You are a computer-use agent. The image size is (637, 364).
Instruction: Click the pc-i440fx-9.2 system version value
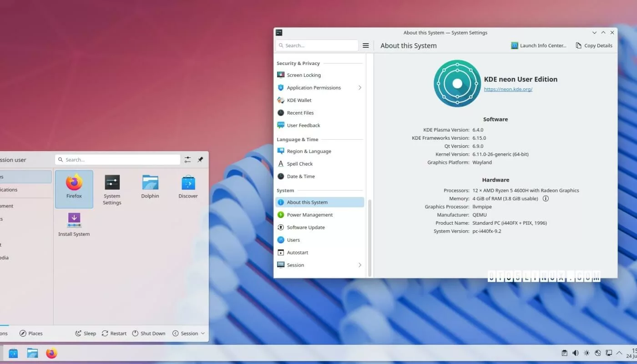tap(487, 231)
